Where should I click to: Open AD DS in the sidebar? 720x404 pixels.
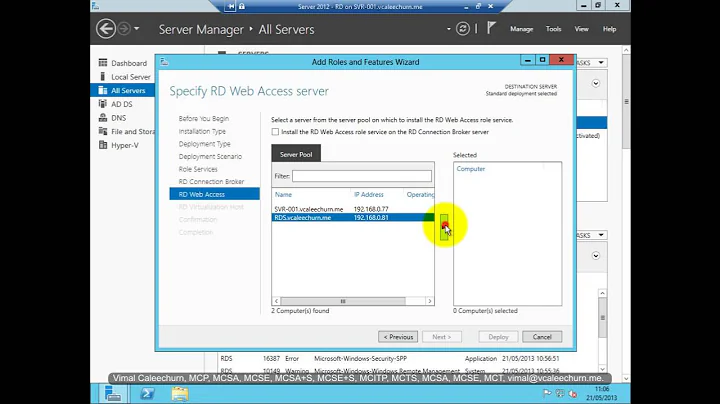[123, 104]
